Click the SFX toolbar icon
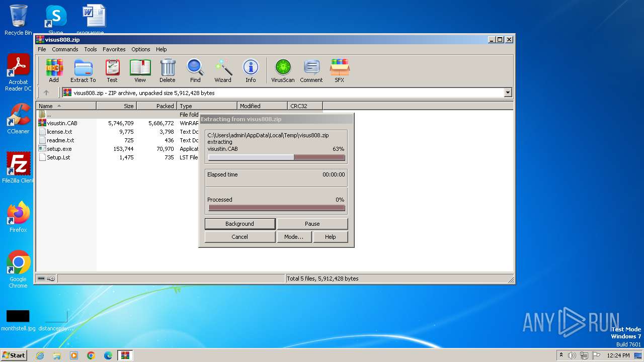644x362 pixels. [x=340, y=71]
